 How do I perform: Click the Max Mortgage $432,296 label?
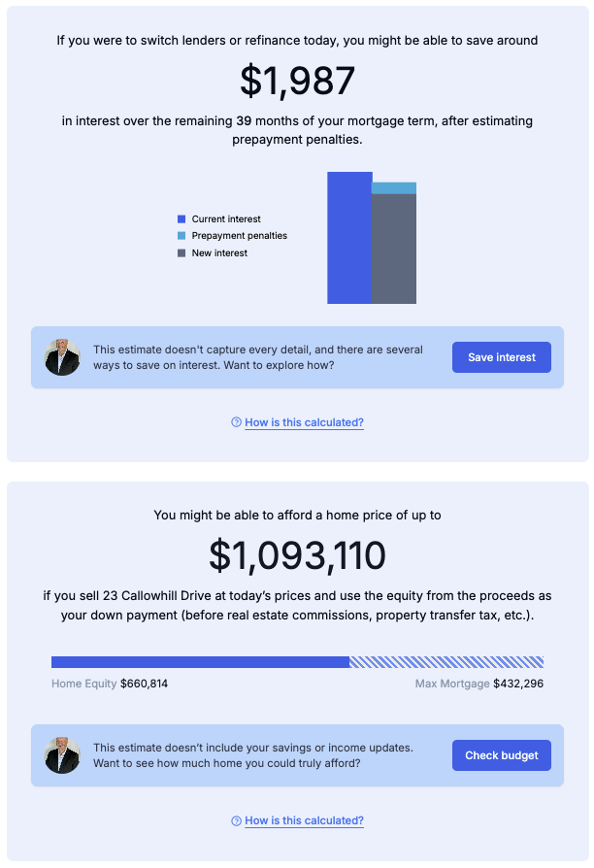pos(479,684)
